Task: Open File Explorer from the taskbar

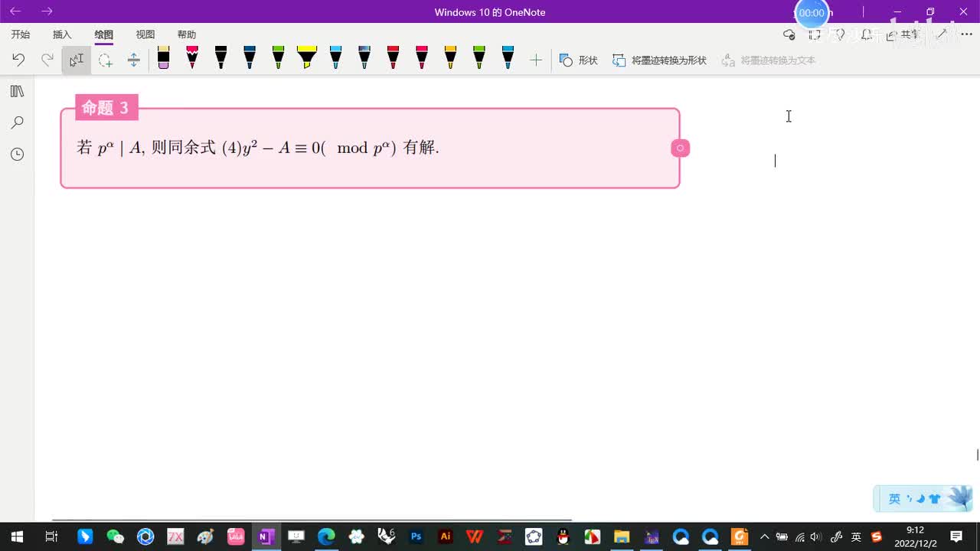Action: 621,536
